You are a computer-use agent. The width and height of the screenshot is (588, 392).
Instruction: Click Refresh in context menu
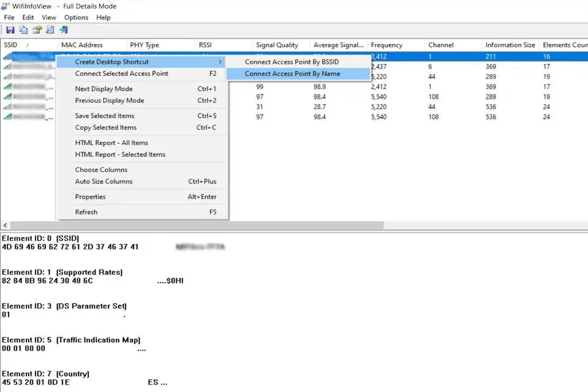point(141,213)
